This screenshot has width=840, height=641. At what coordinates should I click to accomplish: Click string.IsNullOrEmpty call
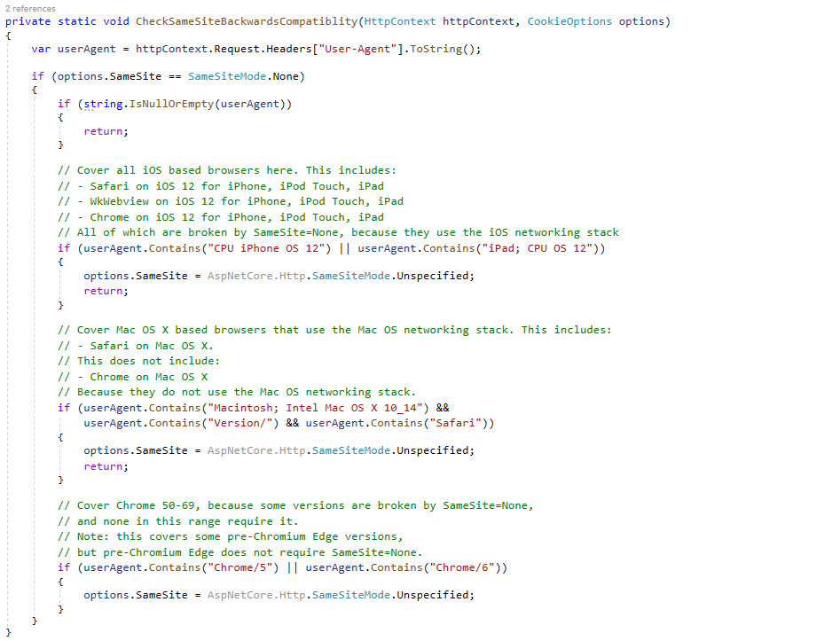[187, 104]
